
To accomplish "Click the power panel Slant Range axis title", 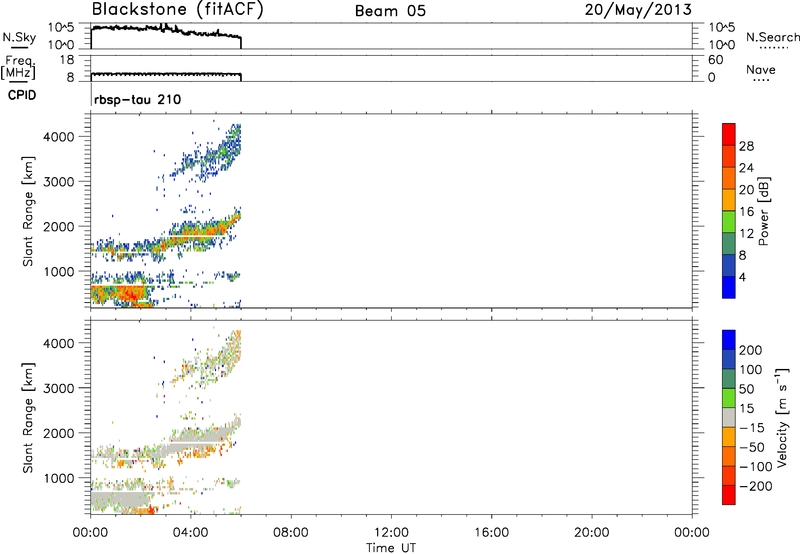I will (x=28, y=211).
